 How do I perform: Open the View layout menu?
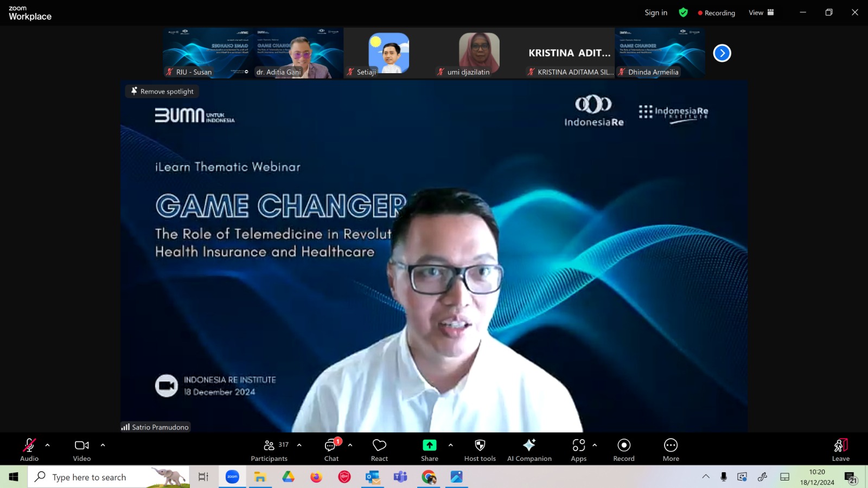pos(761,12)
